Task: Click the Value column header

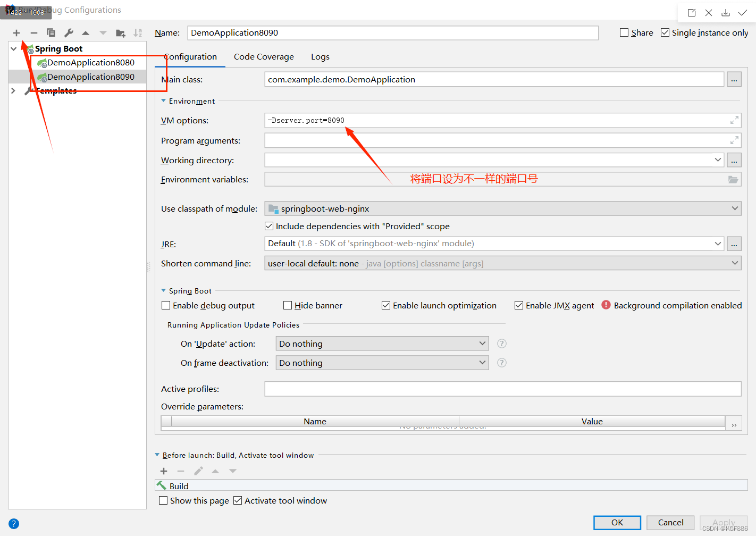Action: tap(592, 421)
